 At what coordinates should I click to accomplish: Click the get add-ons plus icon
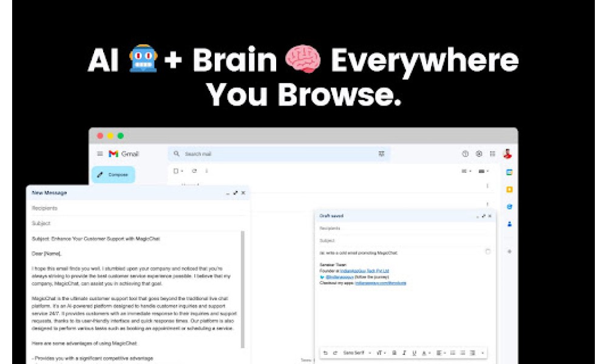[x=509, y=251]
